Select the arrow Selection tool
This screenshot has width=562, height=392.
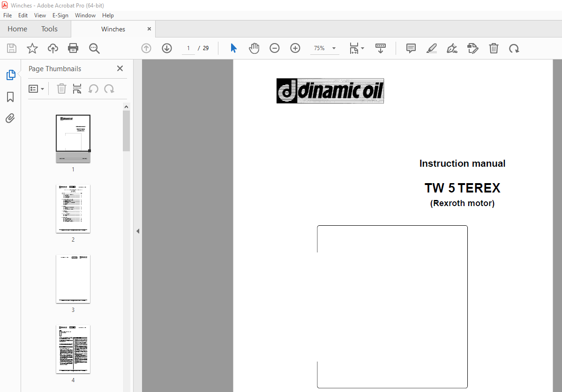[x=233, y=48]
